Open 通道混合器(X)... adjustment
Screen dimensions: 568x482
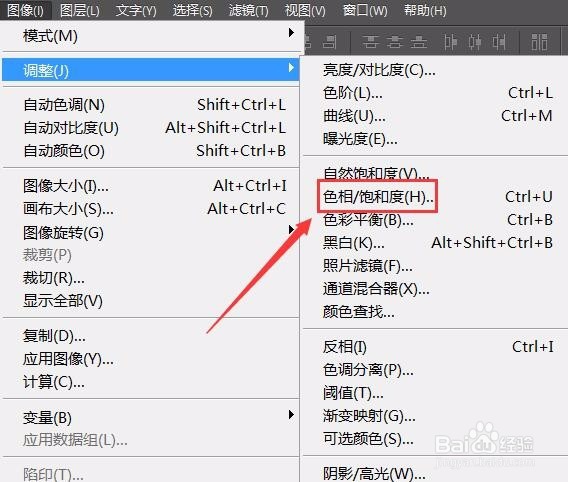point(435,289)
